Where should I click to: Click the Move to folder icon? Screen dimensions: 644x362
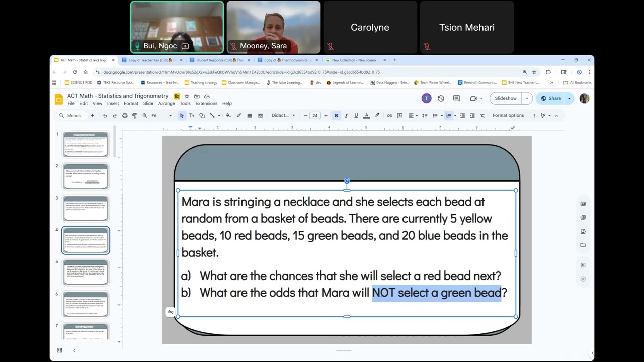coord(197,96)
